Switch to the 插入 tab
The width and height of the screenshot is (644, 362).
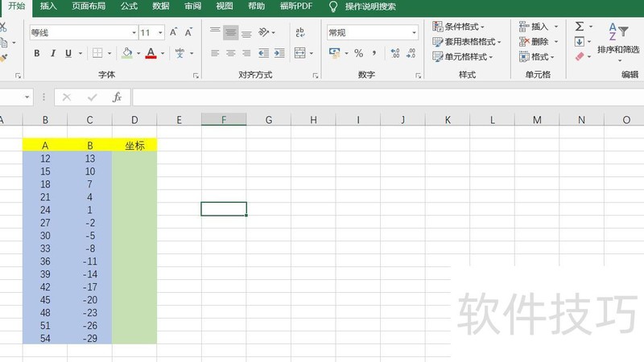[48, 6]
